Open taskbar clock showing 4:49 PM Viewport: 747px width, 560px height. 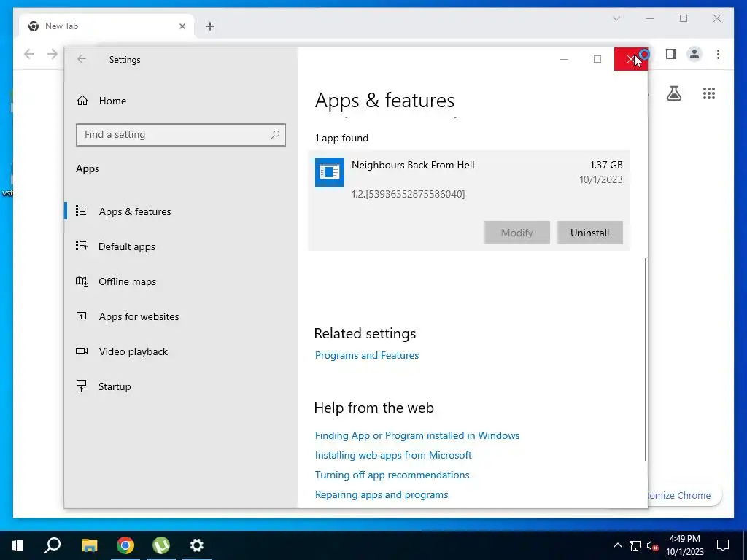[684, 545]
